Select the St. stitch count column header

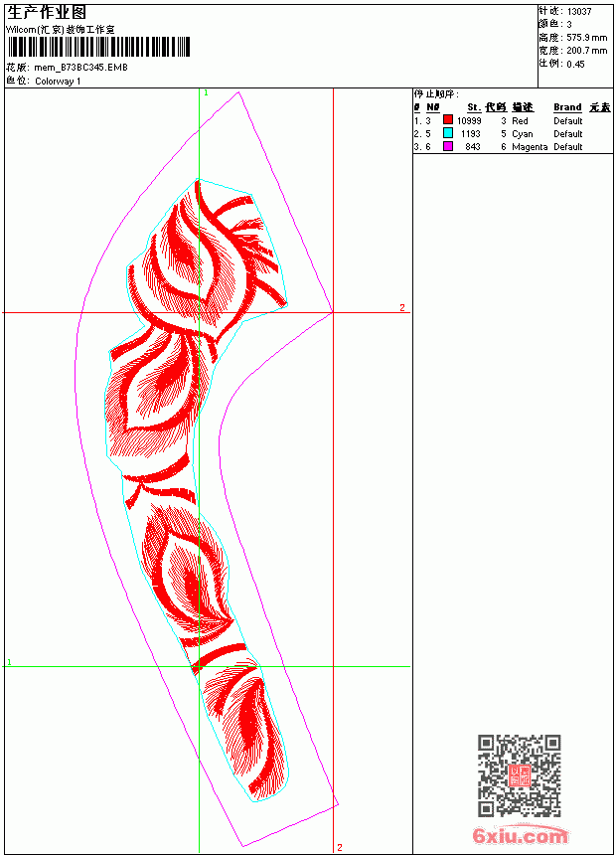click(x=474, y=107)
